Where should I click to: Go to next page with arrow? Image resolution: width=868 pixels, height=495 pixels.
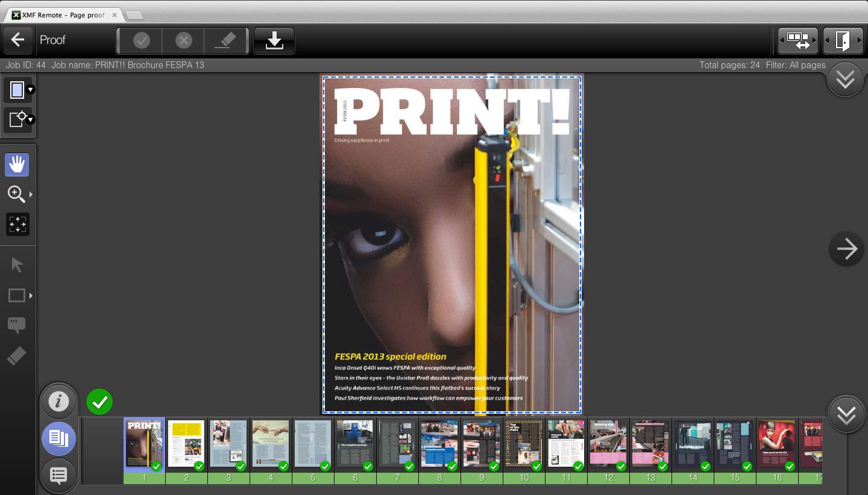tap(846, 249)
